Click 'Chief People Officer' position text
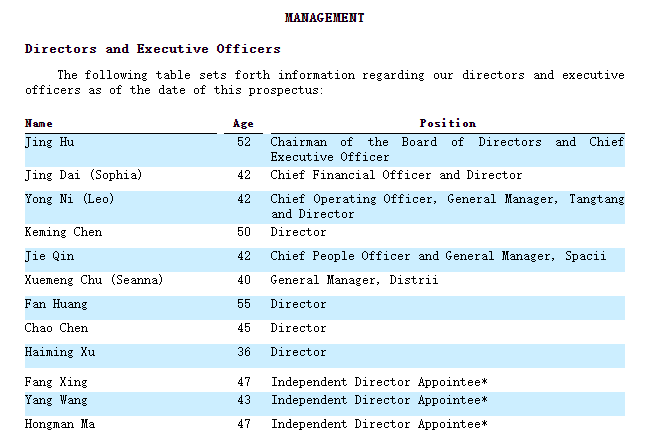648x446 pixels. (340, 256)
